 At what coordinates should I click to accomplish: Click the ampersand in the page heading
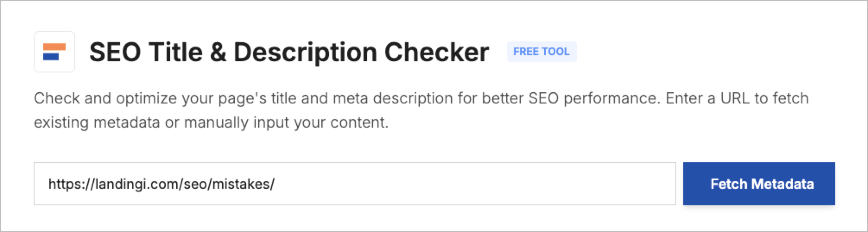219,53
